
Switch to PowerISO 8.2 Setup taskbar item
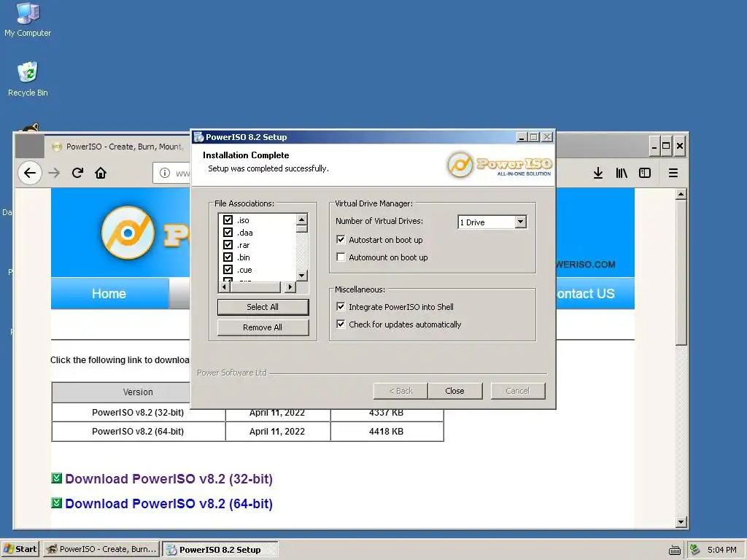pyautogui.click(x=220, y=549)
